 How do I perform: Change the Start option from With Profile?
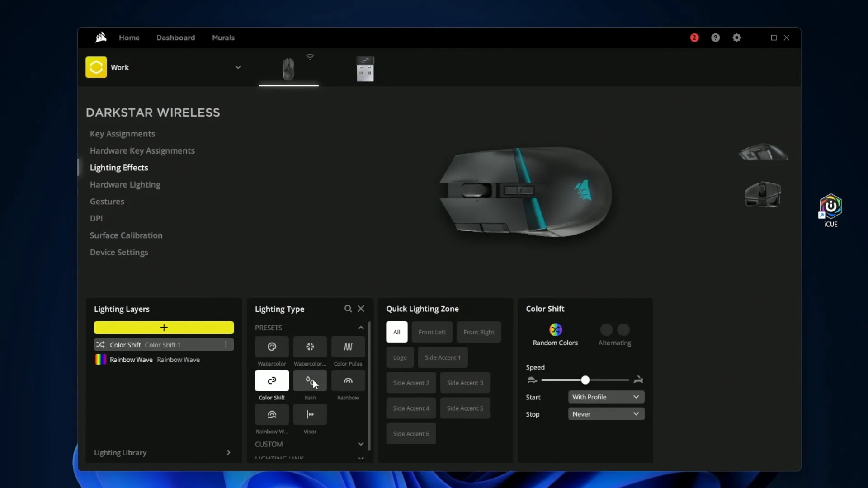click(x=606, y=397)
